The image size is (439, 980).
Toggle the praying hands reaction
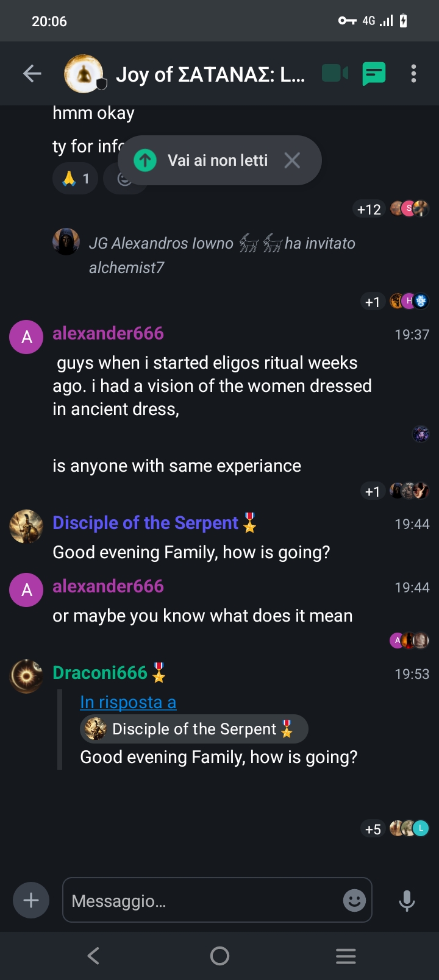(76, 179)
